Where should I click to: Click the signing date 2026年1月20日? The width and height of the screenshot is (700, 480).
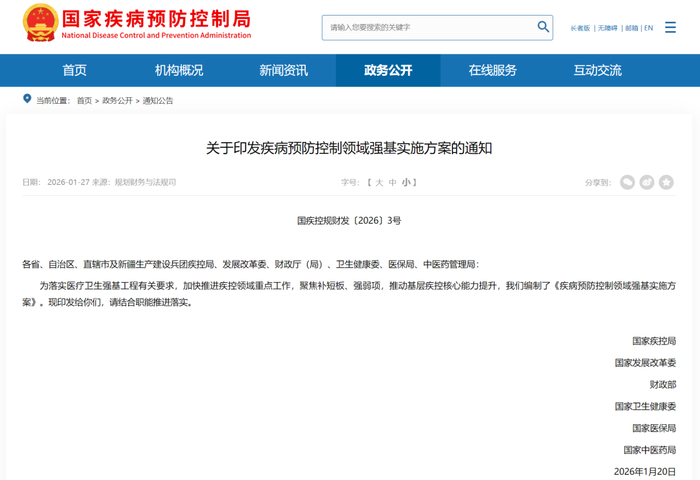[x=645, y=472]
